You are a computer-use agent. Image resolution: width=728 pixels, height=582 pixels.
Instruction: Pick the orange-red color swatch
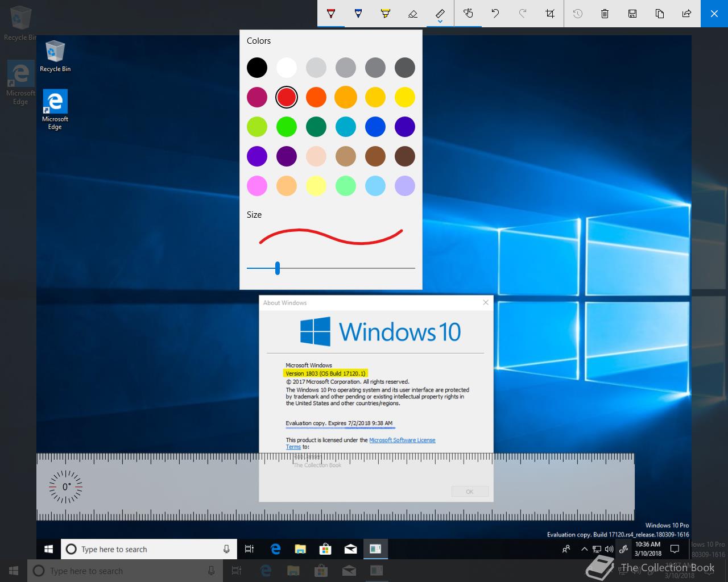[316, 97]
